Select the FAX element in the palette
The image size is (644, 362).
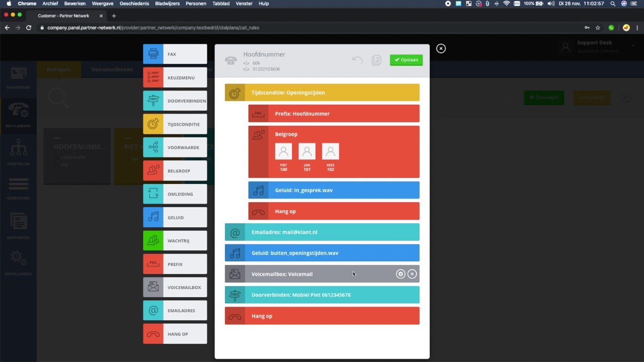(175, 54)
